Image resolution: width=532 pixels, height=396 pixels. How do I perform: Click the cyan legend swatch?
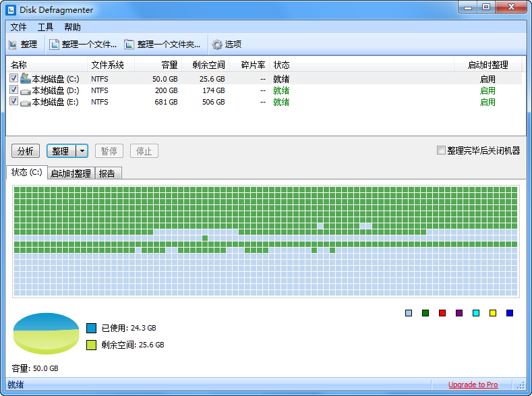tap(476, 313)
